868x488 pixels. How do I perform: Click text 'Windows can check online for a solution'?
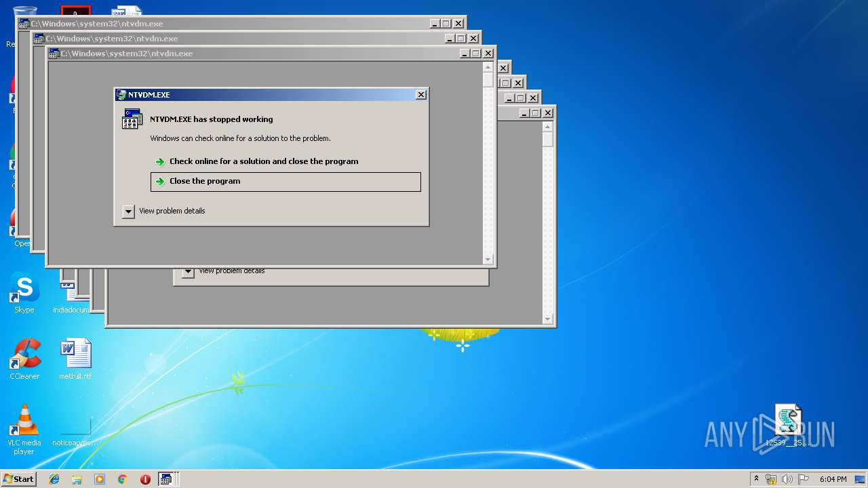[240, 138]
